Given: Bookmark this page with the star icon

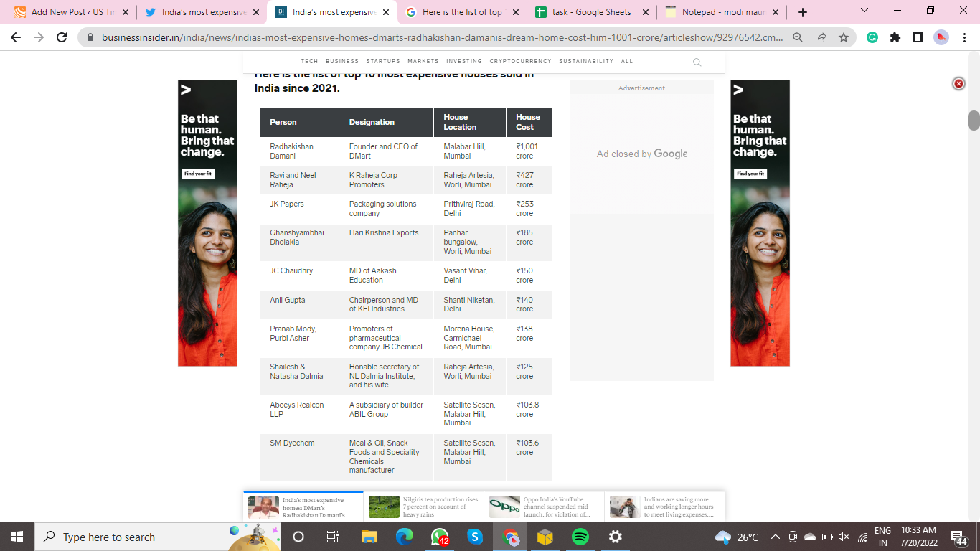Looking at the screenshot, I should [x=844, y=37].
